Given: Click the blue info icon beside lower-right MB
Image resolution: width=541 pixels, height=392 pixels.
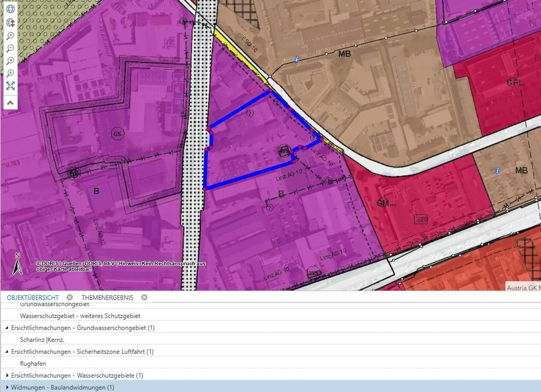Looking at the screenshot, I should click(x=497, y=171).
